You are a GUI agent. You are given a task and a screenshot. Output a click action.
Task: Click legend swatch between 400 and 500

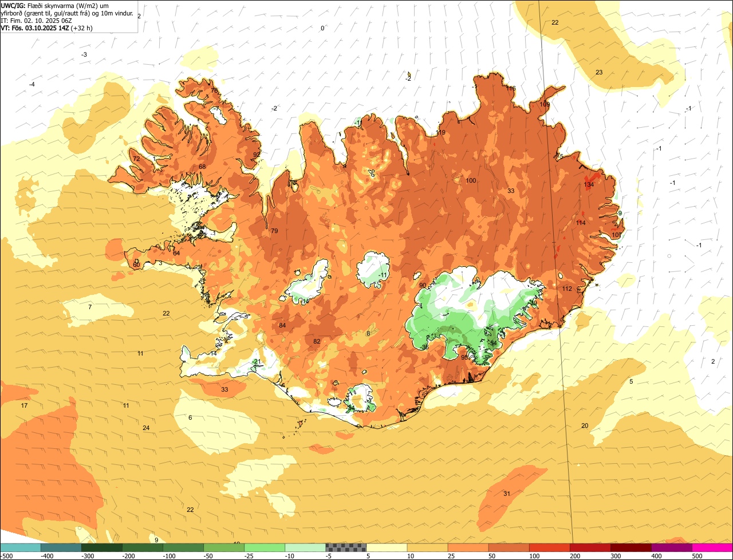(x=671, y=547)
